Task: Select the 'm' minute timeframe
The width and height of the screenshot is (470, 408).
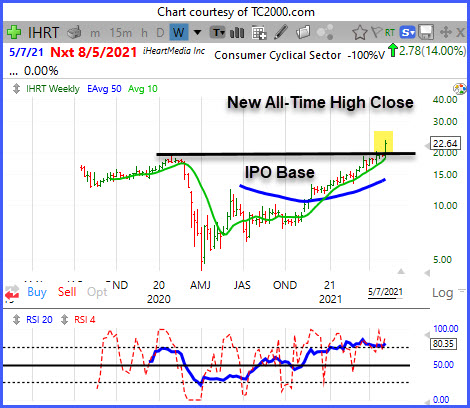Action: [95, 33]
